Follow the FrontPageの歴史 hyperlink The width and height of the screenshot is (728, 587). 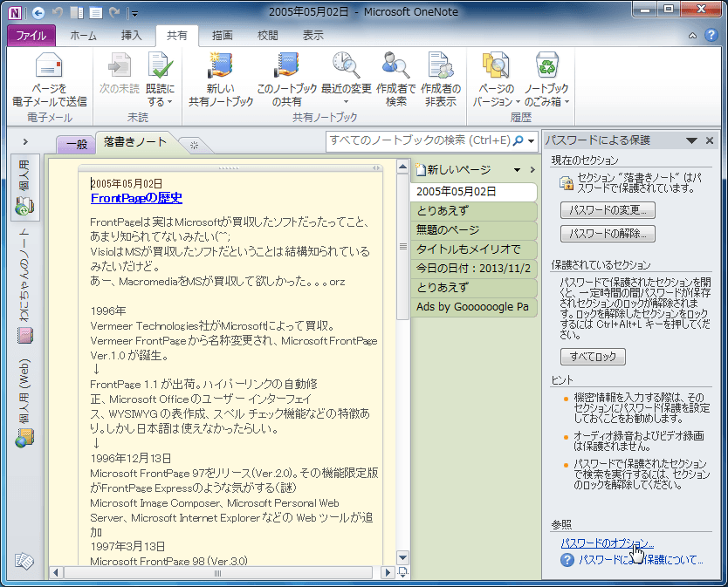(x=136, y=198)
